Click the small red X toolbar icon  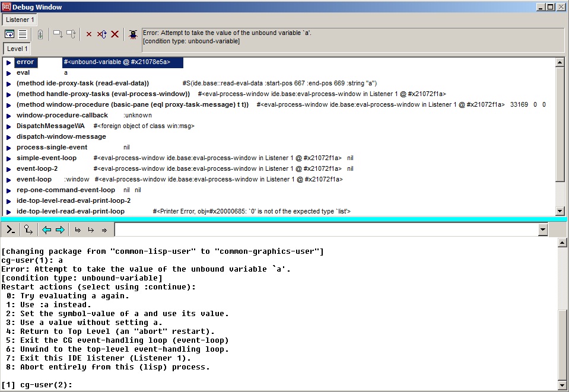(89, 34)
